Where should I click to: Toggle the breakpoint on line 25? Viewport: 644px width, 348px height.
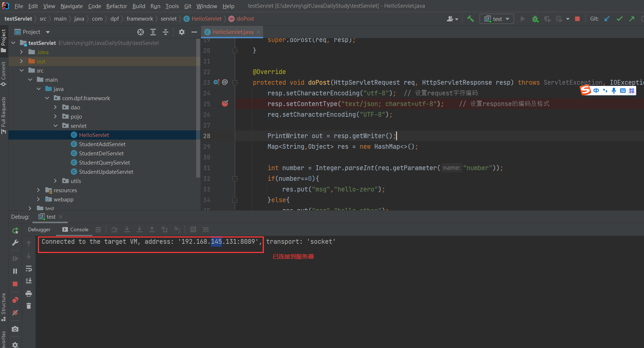[x=225, y=104]
